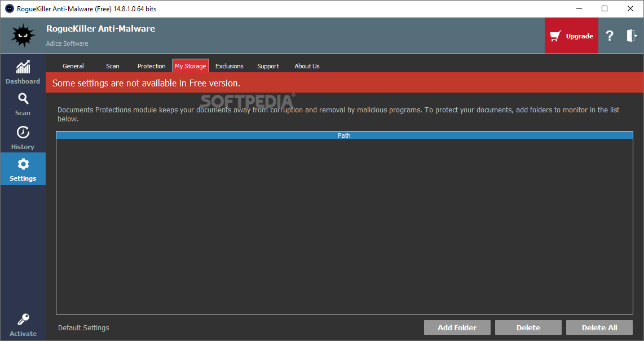Select the My Storage tab

(x=191, y=66)
